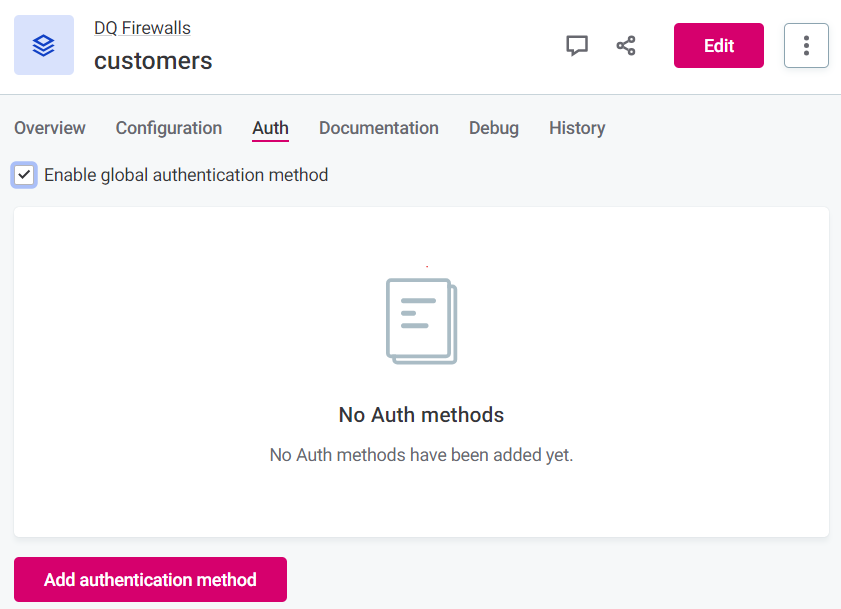The image size is (841, 609).
Task: Select the History tab
Action: click(577, 128)
